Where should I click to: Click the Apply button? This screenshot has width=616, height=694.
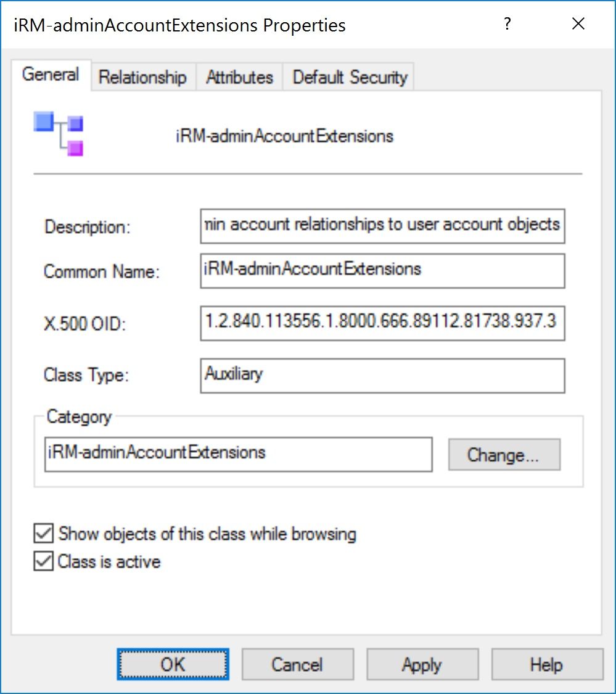click(x=422, y=664)
